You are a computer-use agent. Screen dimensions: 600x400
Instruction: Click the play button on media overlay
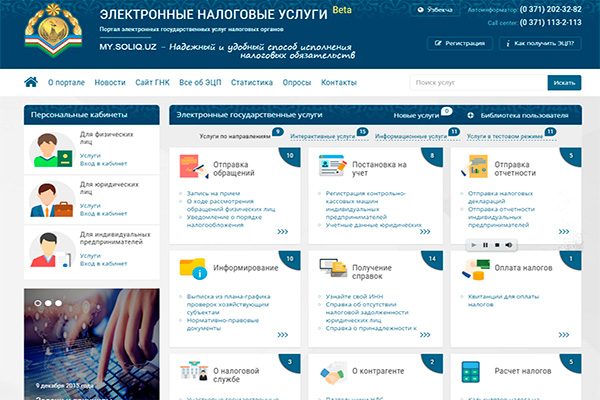(x=474, y=245)
